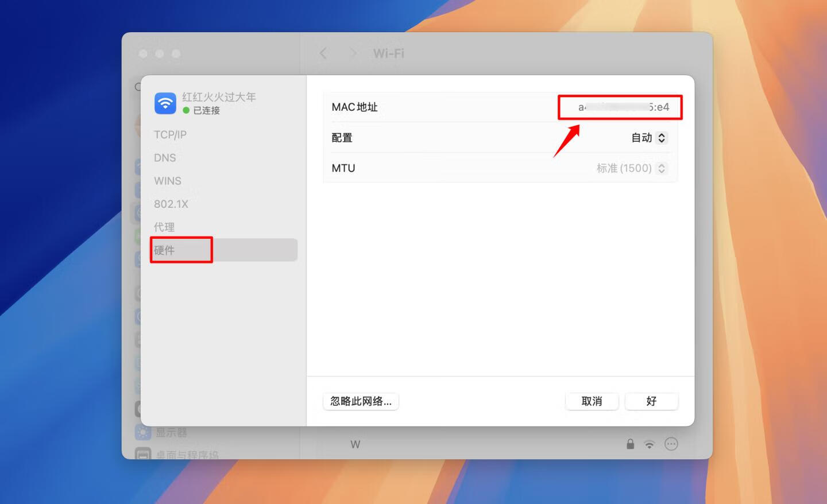The height and width of the screenshot is (504, 827).
Task: Cancel with the 取消 button
Action: (592, 401)
